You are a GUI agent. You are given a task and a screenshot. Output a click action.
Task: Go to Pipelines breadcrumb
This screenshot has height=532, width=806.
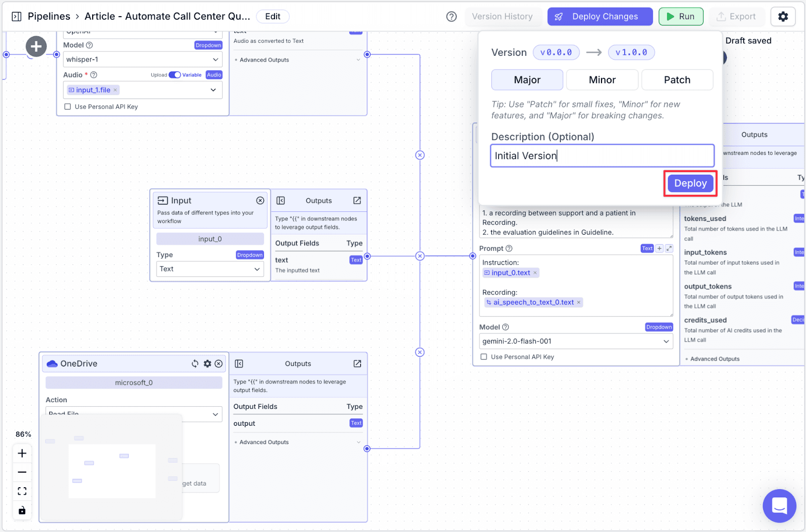tap(49, 16)
